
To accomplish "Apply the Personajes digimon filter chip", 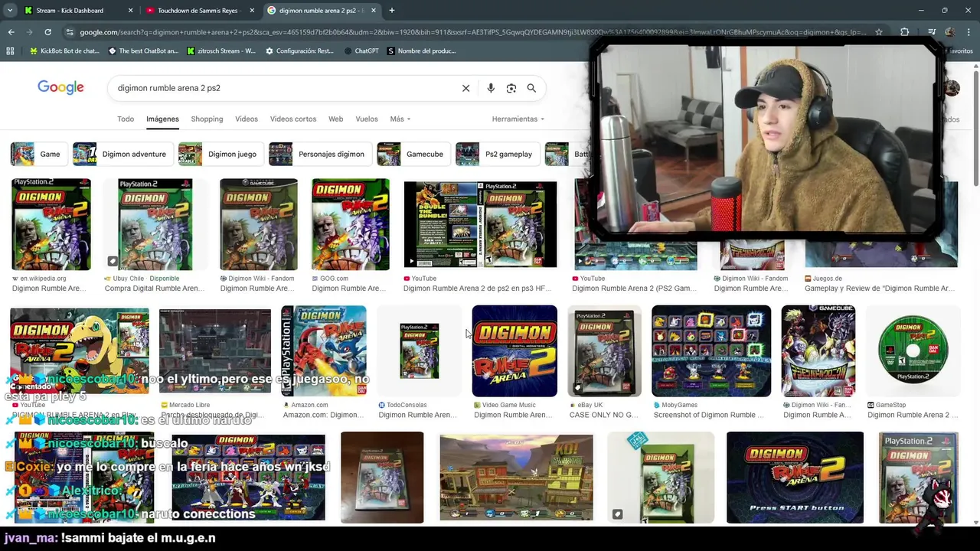I will 320,154.
